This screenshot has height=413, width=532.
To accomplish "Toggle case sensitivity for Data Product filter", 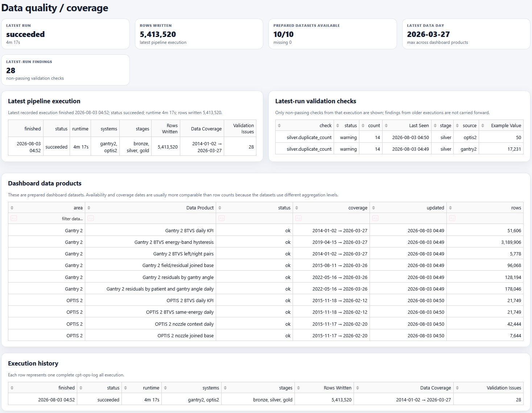I will (91, 218).
